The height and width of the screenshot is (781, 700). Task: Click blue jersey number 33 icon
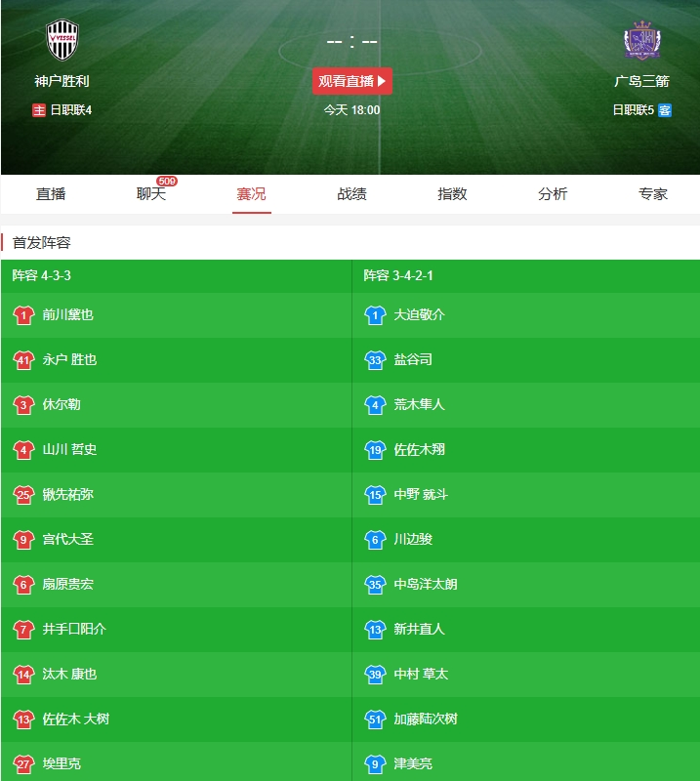coord(375,360)
